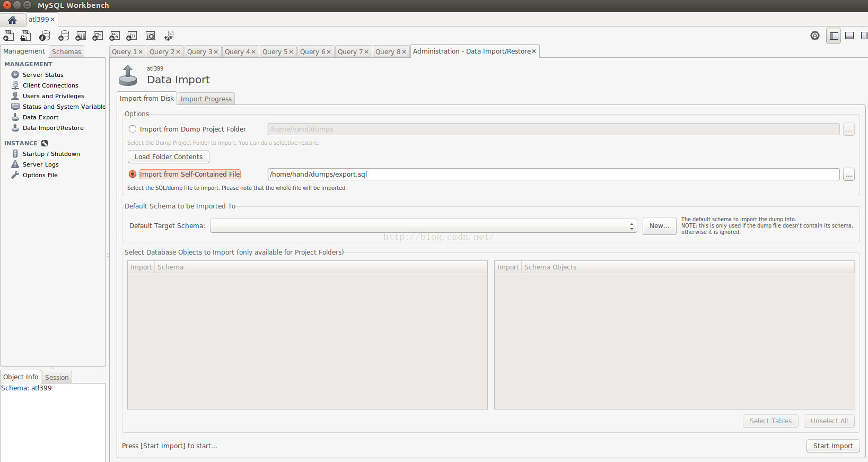Open the preferences gear icon
This screenshot has width=868, height=462.
(815, 36)
